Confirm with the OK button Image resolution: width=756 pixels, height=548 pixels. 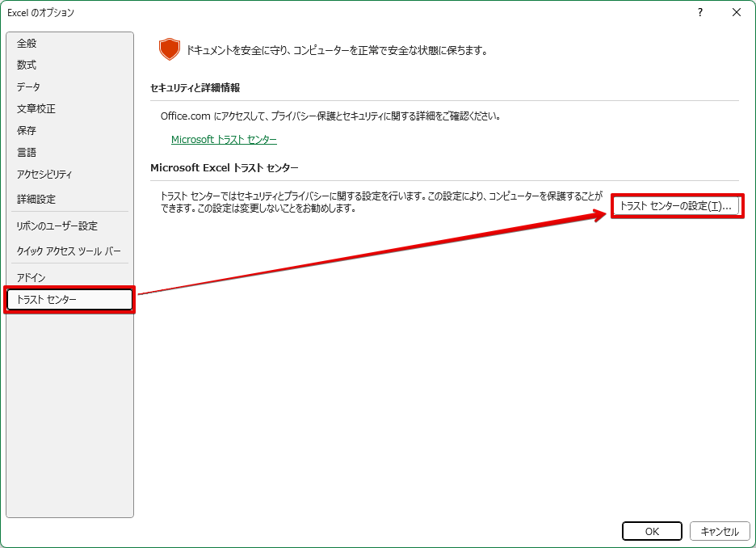652,531
